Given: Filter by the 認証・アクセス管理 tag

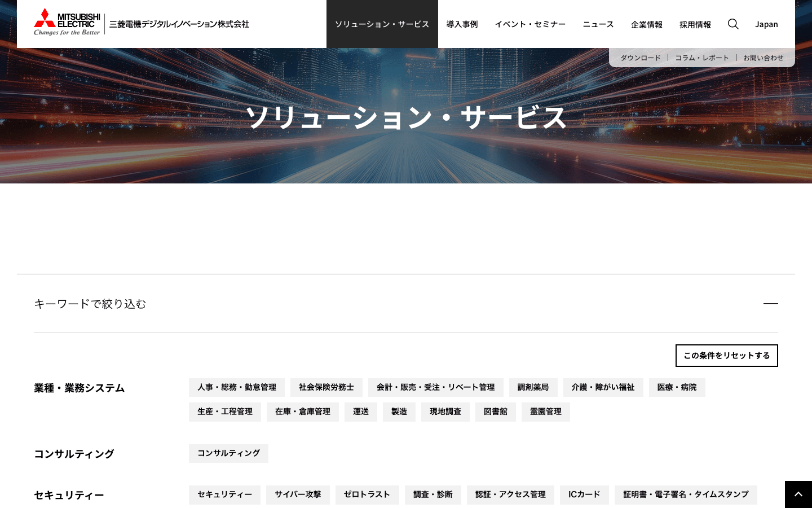Looking at the screenshot, I should pos(510,495).
